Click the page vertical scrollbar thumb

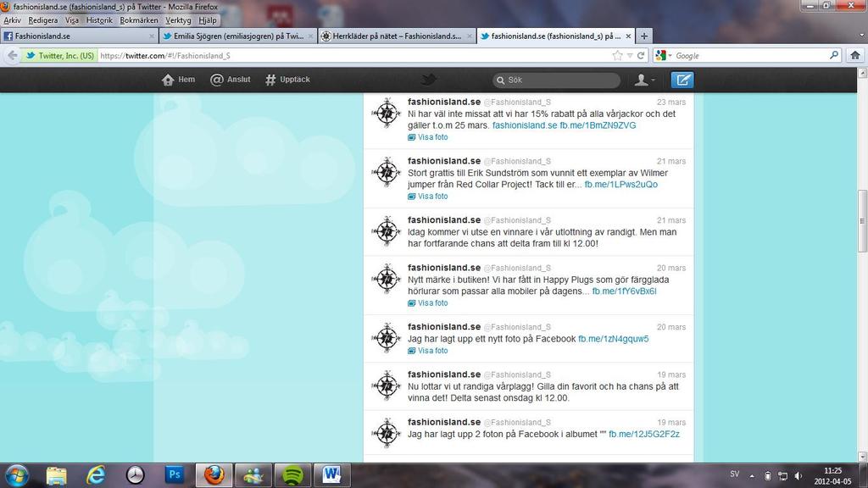862,221
